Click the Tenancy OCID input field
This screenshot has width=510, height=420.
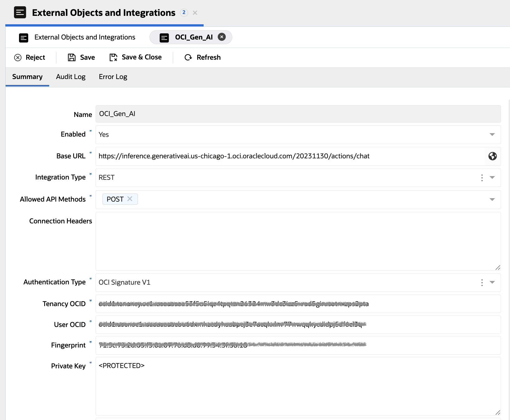298,304
